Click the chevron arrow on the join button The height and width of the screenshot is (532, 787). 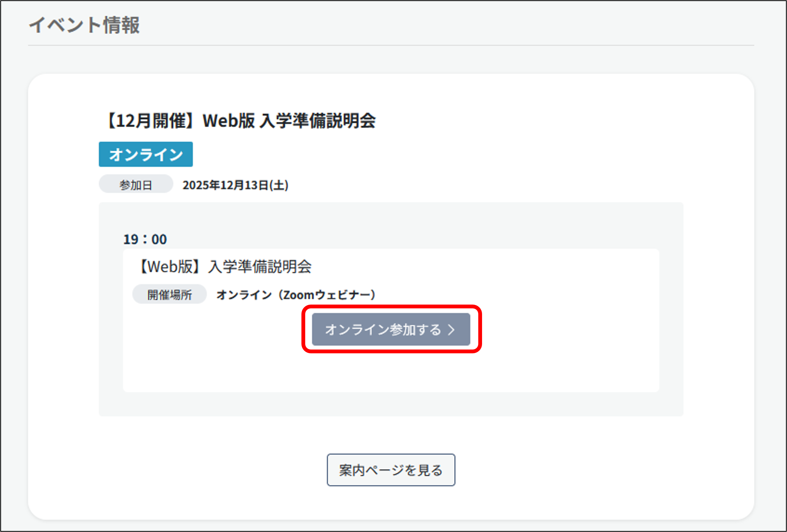click(x=451, y=329)
